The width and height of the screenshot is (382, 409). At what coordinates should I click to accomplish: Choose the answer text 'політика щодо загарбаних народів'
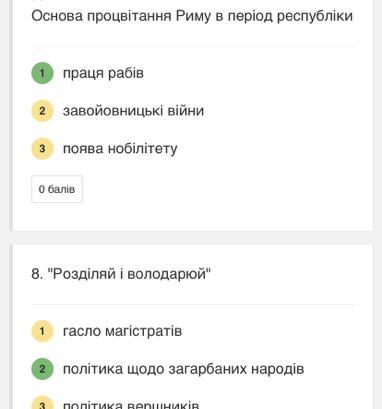[x=183, y=369]
